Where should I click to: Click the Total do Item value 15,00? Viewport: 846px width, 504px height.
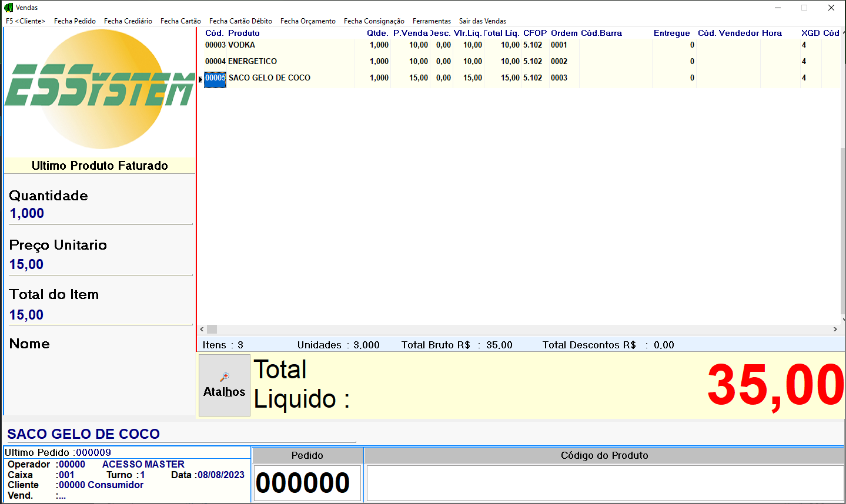26,315
